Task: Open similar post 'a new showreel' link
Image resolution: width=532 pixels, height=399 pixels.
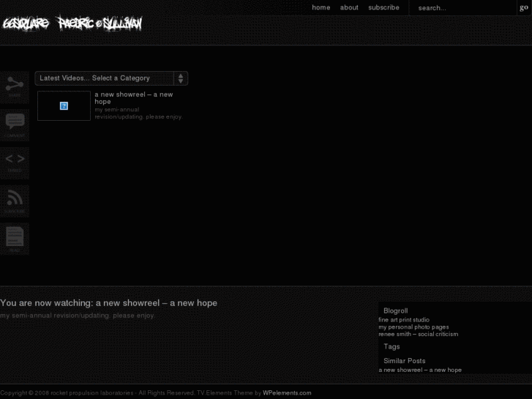Action: [420, 370]
